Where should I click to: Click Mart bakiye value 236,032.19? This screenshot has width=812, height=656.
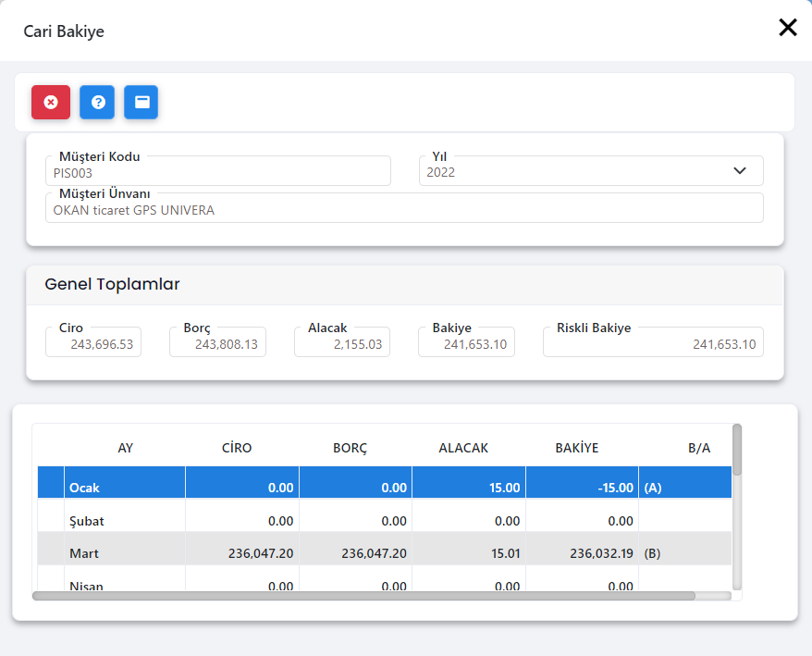click(601, 553)
